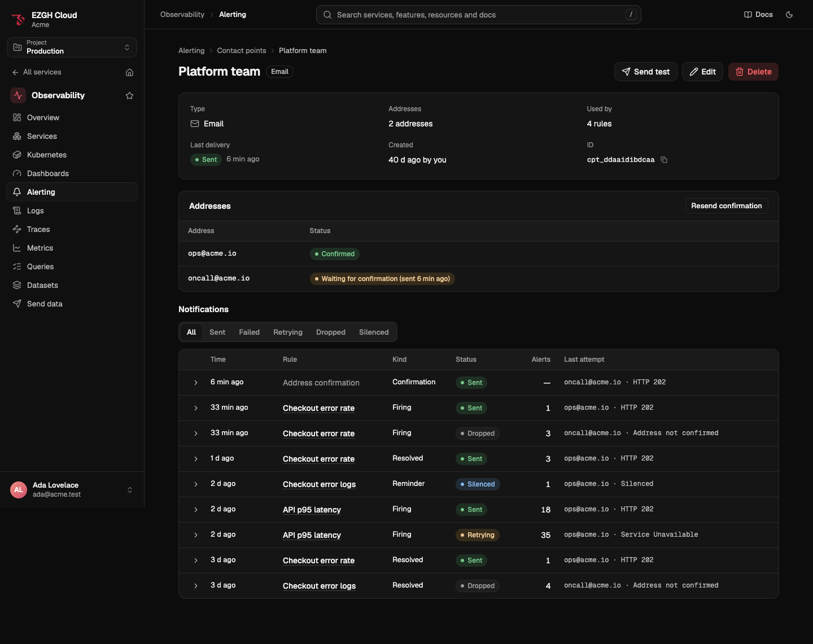This screenshot has width=813, height=644.
Task: Focus the search services input
Action: (479, 15)
